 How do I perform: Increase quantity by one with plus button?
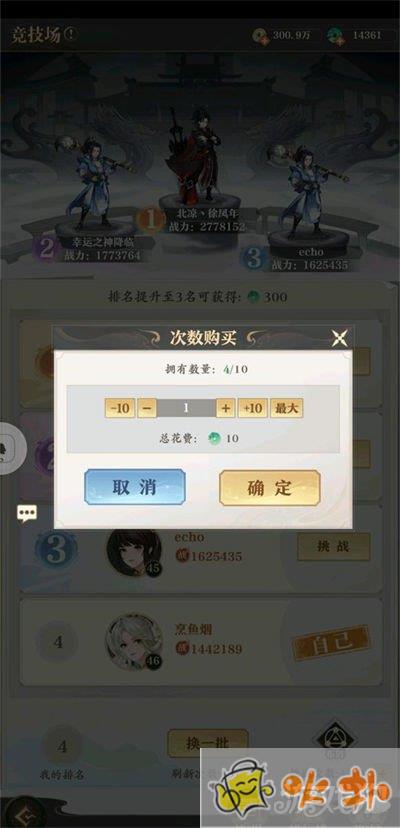(226, 408)
